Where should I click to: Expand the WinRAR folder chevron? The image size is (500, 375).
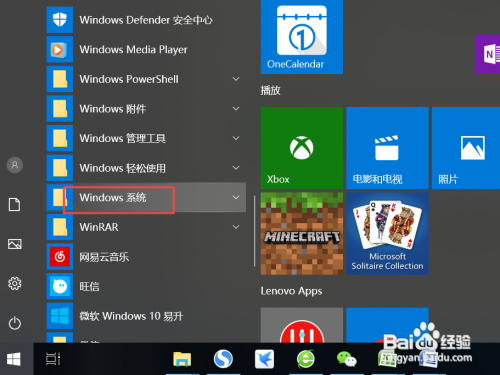236,227
